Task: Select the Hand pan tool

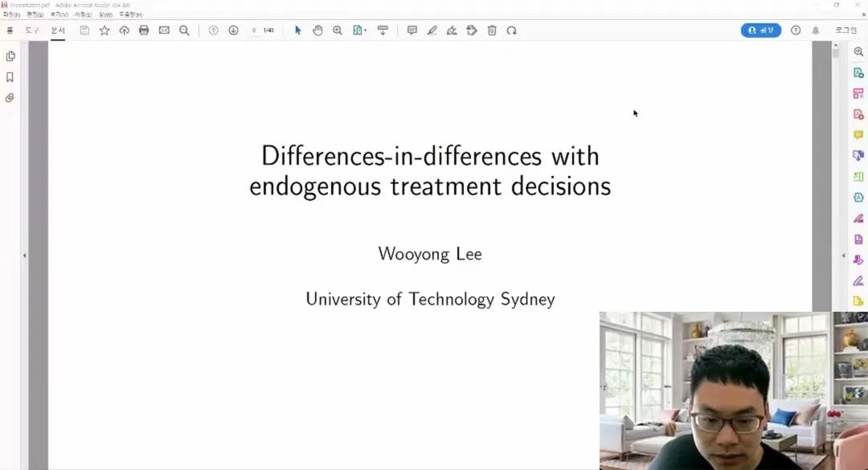Action: click(317, 31)
